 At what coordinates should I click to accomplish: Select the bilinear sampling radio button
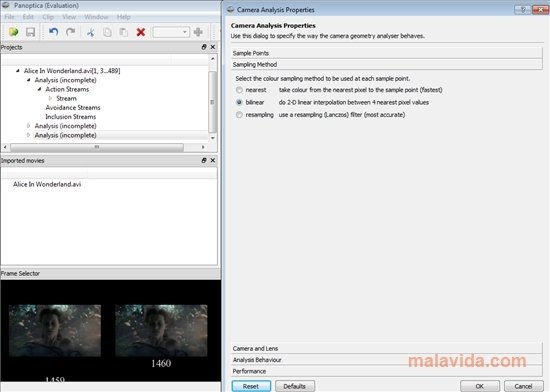239,102
